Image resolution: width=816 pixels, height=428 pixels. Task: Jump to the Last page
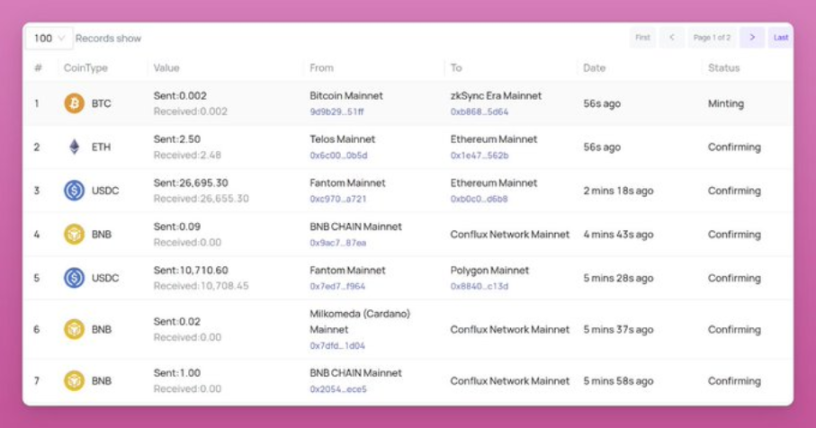[x=780, y=37]
